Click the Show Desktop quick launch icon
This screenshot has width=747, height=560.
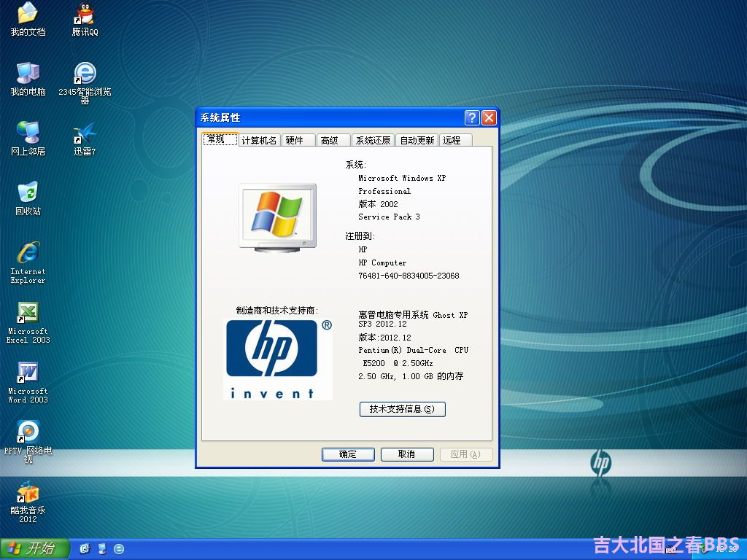[85, 548]
